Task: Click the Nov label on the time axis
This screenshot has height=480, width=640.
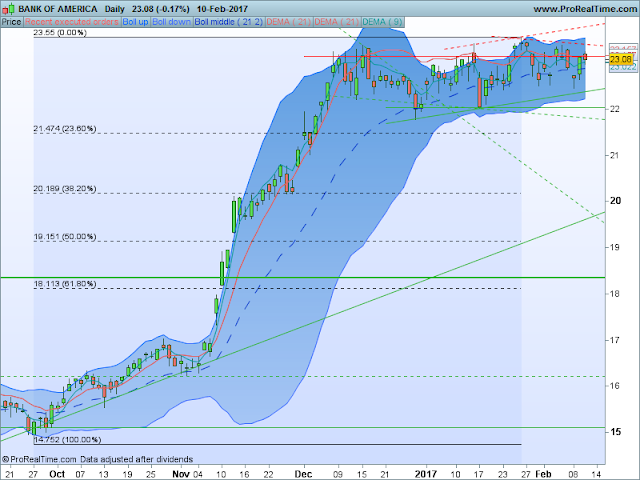Action: point(180,474)
